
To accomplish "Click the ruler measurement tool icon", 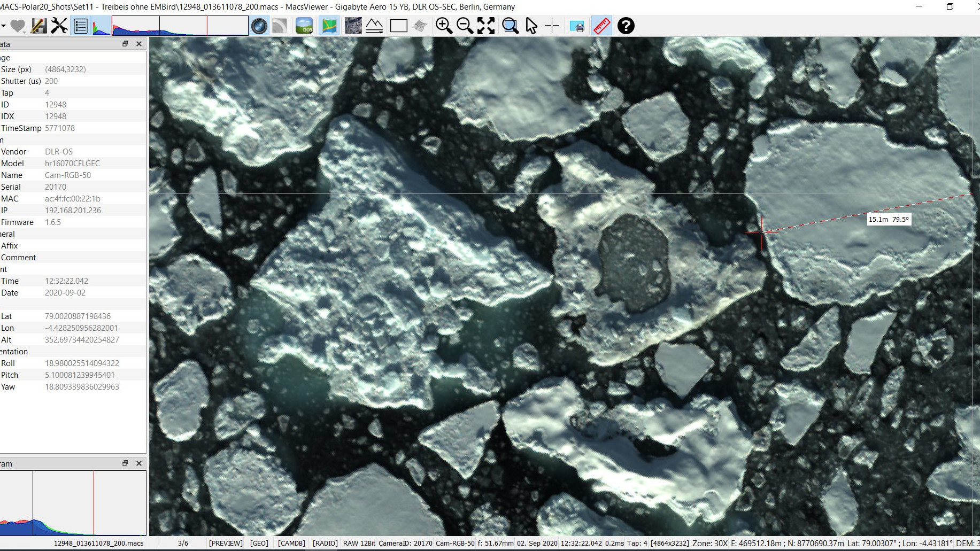I will point(601,26).
